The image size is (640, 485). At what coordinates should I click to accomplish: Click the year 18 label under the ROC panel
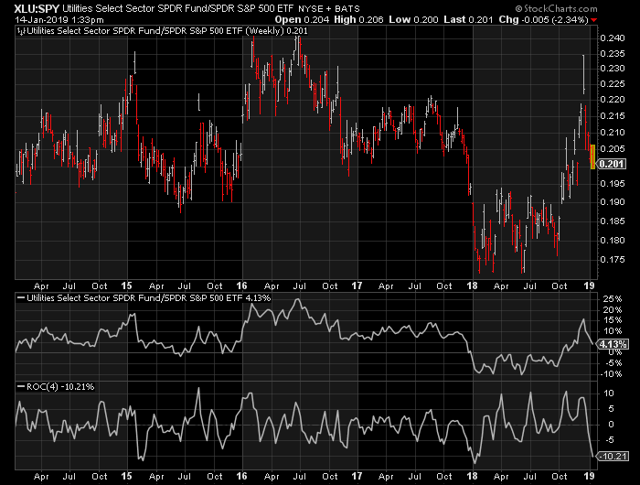(472, 476)
